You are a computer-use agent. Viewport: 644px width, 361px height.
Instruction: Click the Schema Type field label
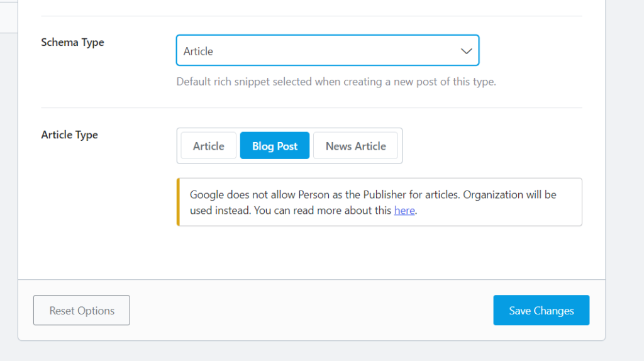click(72, 42)
